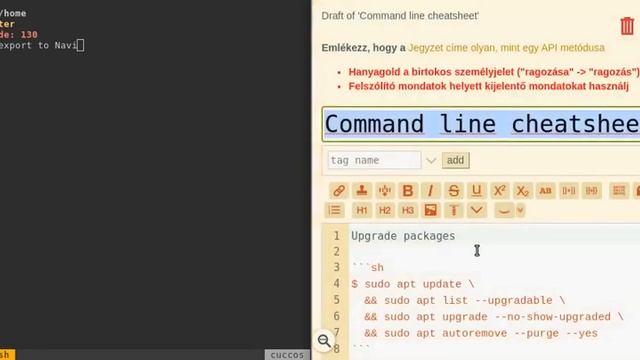Image resolution: width=640 pixels, height=360 pixels.
Task: Click the Command line cheatsheet title field
Action: [482, 124]
